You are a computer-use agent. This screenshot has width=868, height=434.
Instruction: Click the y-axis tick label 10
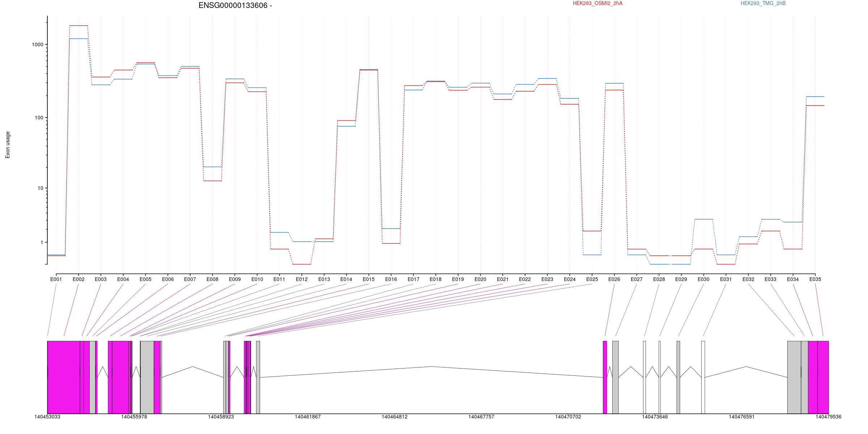(41, 188)
